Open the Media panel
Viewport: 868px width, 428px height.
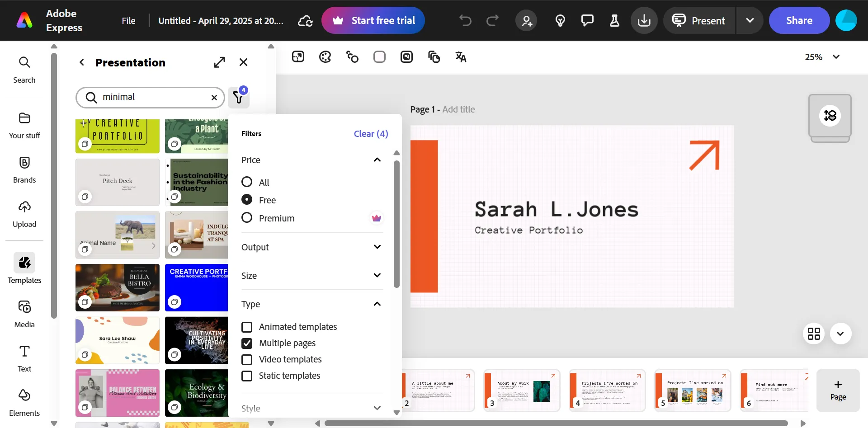tap(24, 313)
